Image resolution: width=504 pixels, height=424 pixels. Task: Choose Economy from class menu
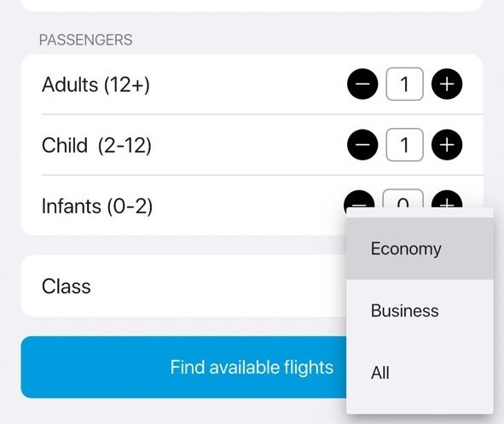[420, 248]
